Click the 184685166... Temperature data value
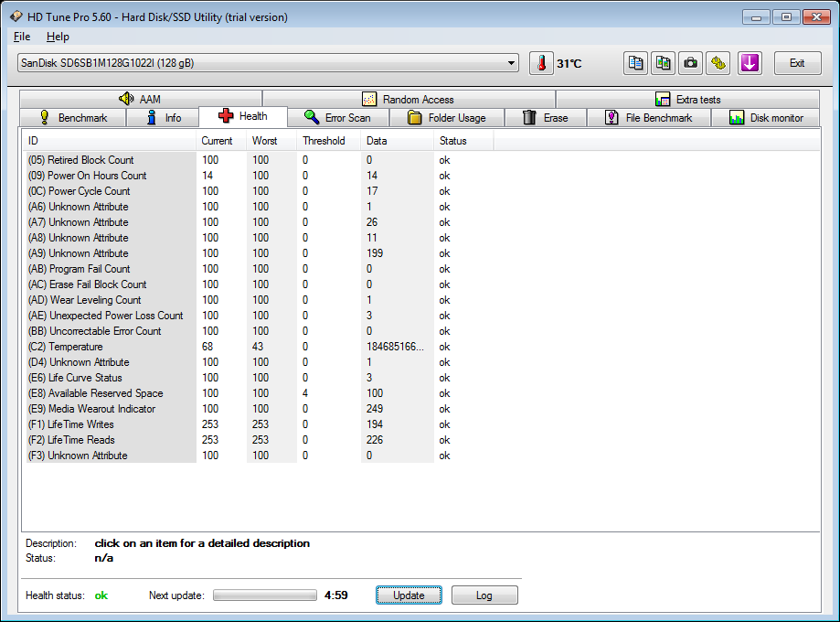Viewport: 840px width, 622px height. [x=395, y=347]
